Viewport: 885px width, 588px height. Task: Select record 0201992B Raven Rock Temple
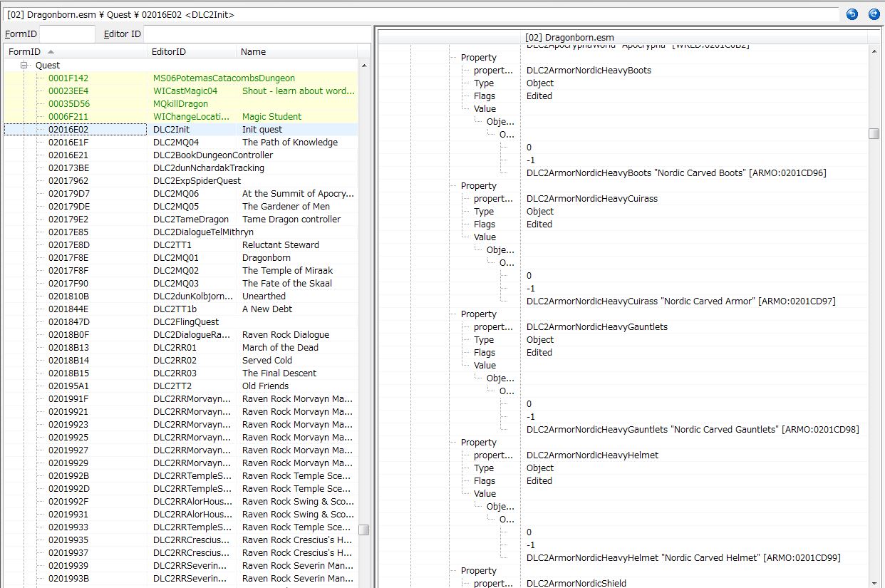click(x=181, y=475)
